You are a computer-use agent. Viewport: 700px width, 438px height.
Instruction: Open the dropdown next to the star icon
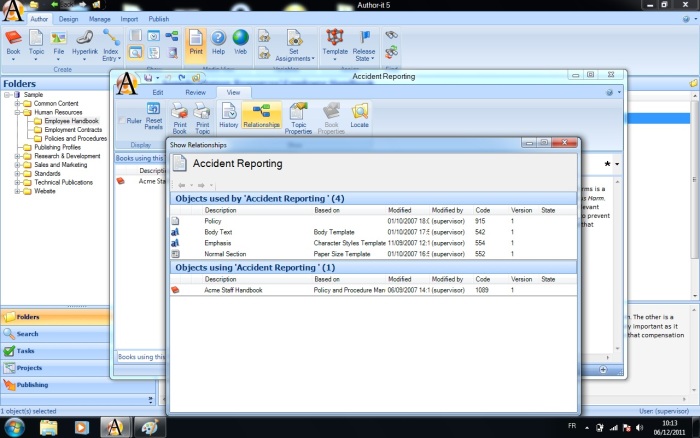pyautogui.click(x=617, y=164)
